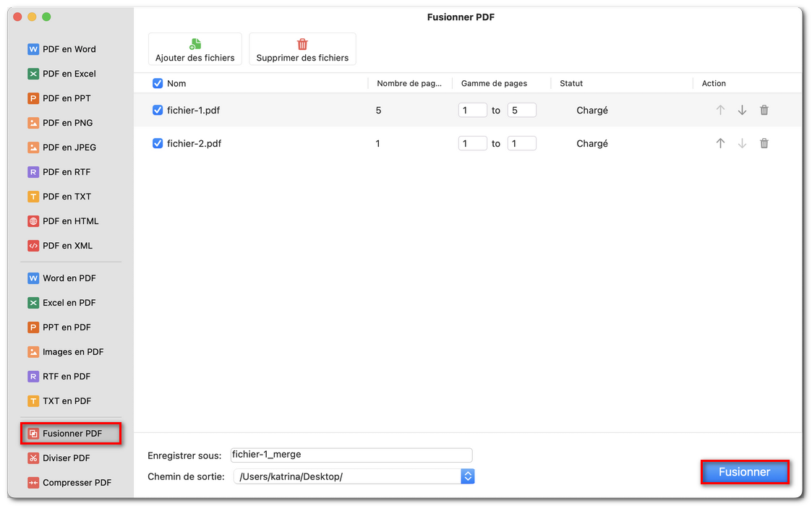This screenshot has width=812, height=506.
Task: Move fichier-2.pdf up using the arrow icon
Action: tap(720, 143)
